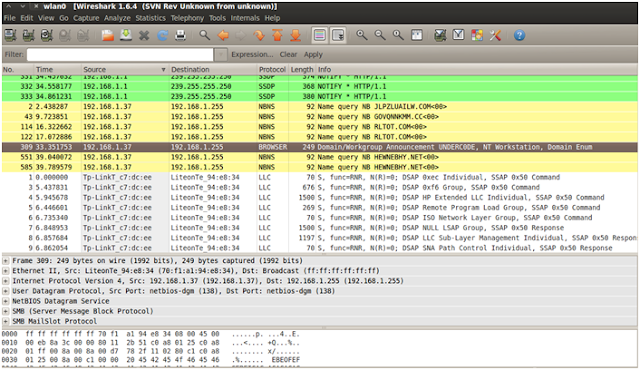Image resolution: width=640 pixels, height=370 pixels.
Task: Edit capture filters
Action: [440, 35]
